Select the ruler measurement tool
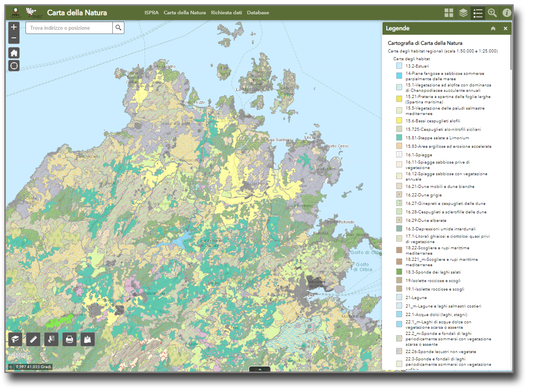The height and width of the screenshot is (392, 535). pos(33,339)
